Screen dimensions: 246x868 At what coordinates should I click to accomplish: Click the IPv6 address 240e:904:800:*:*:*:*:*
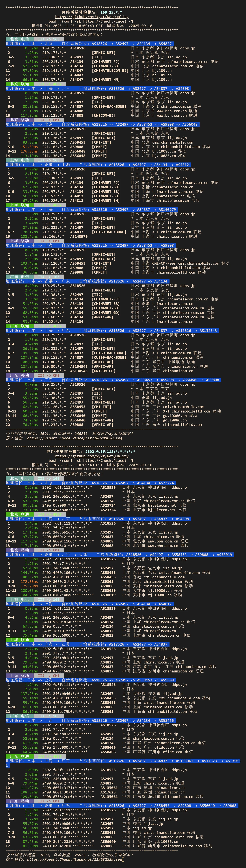point(66,510)
